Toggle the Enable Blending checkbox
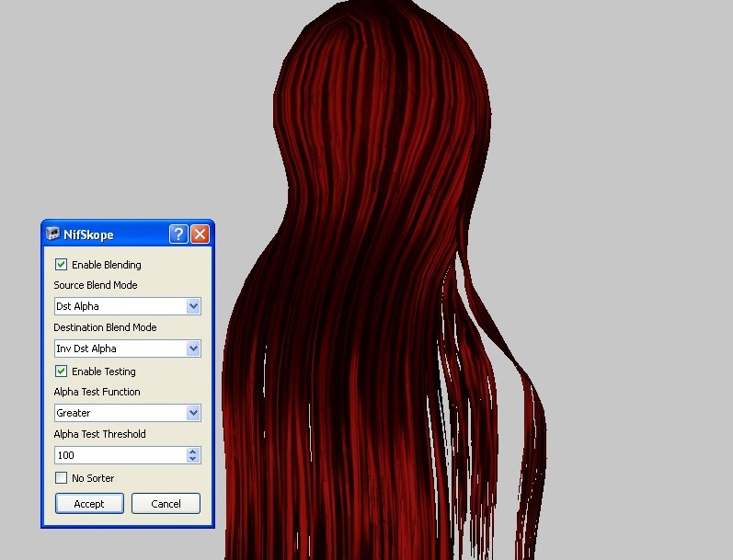The image size is (733, 560). tap(61, 265)
